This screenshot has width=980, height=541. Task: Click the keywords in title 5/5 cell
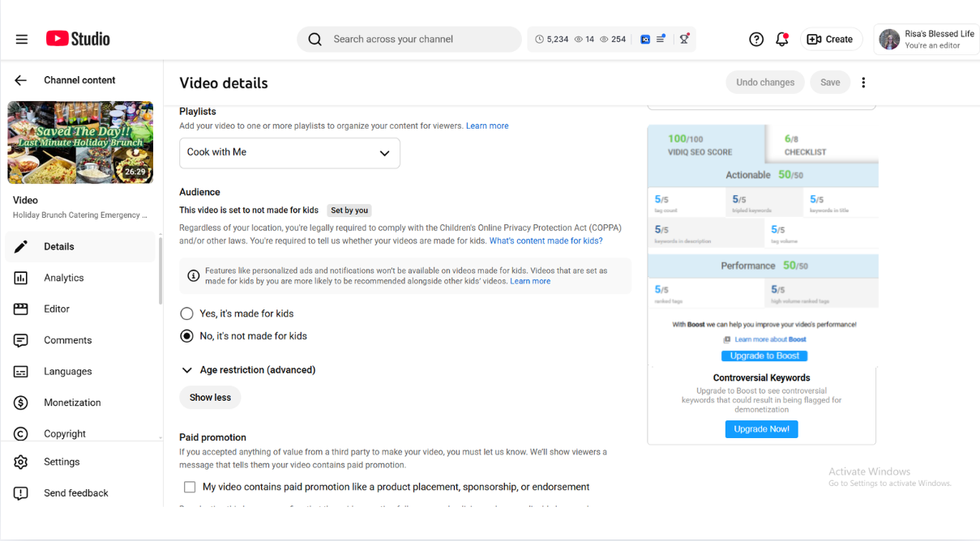click(x=842, y=202)
